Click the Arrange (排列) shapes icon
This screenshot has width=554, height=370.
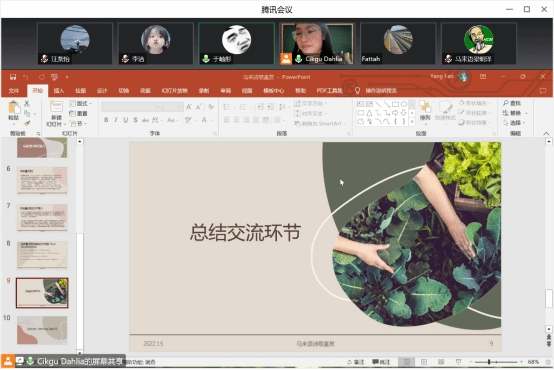(425, 111)
